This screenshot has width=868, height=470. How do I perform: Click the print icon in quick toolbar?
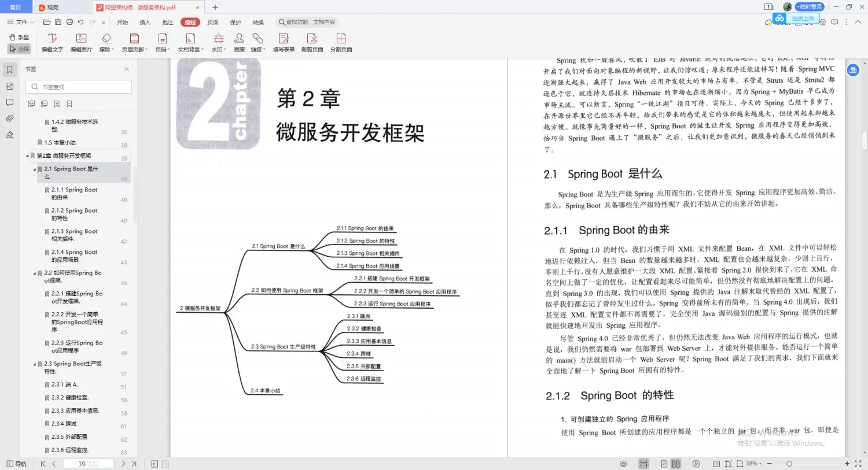tap(69, 22)
